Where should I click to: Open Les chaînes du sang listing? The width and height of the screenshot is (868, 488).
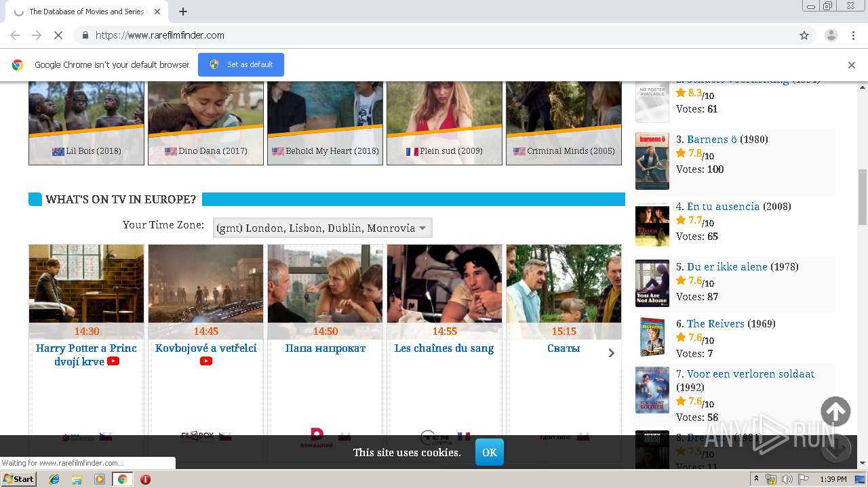[444, 348]
